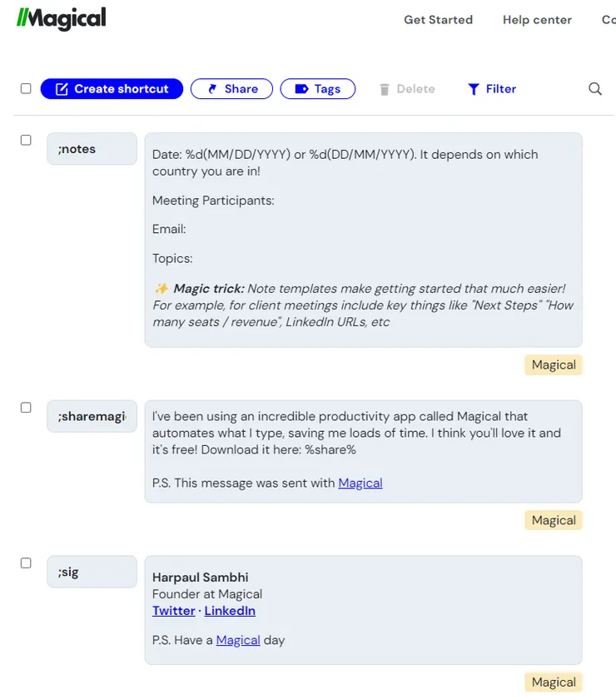The width and height of the screenshot is (616, 699).
Task: Open the Filter option
Action: click(x=492, y=89)
